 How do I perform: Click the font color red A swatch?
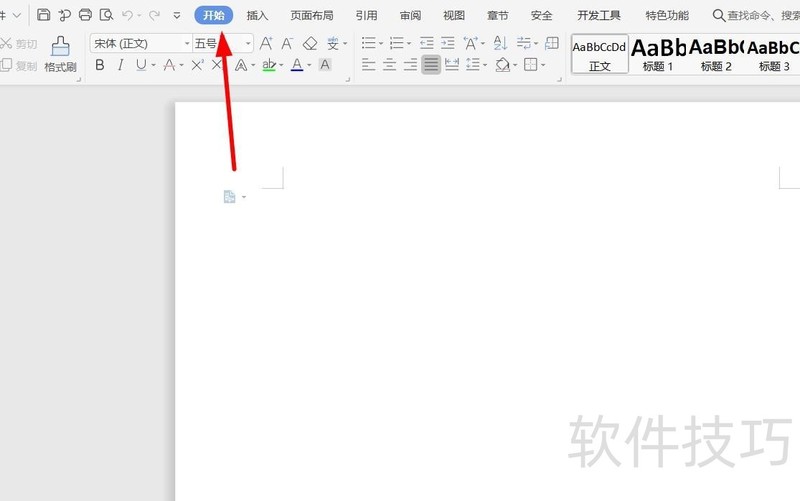pyautogui.click(x=296, y=65)
